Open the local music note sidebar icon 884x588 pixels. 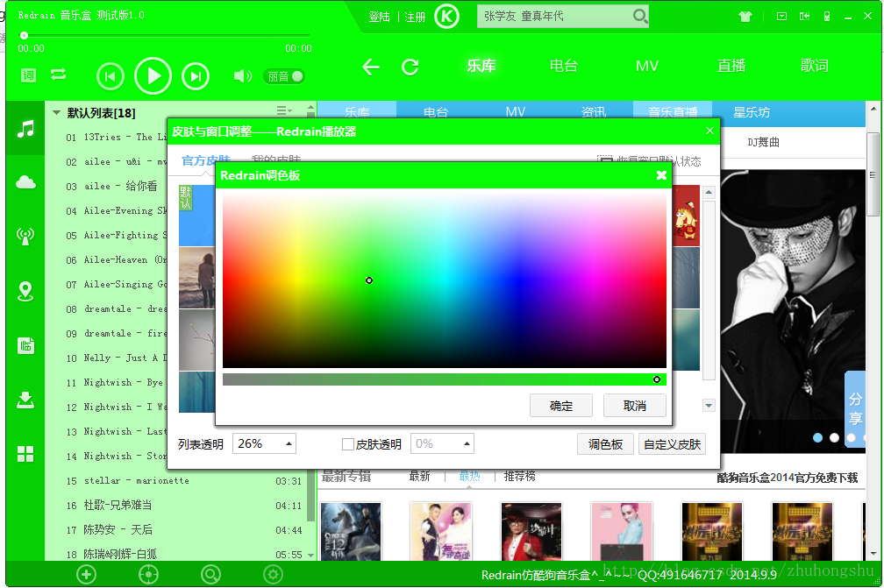pos(25,129)
